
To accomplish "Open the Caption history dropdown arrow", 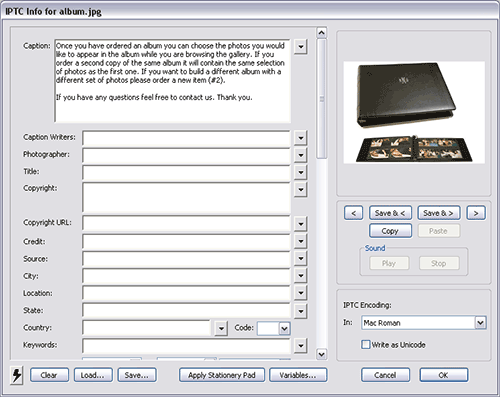I will pos(301,46).
